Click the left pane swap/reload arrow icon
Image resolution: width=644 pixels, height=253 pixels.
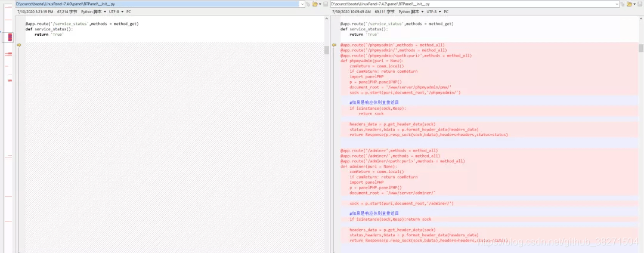(308, 4)
